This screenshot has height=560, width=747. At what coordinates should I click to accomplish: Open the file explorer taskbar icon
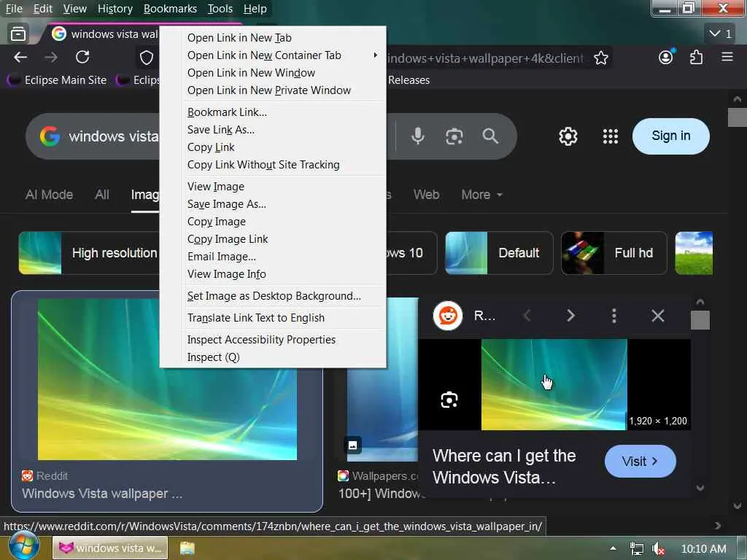pyautogui.click(x=187, y=548)
